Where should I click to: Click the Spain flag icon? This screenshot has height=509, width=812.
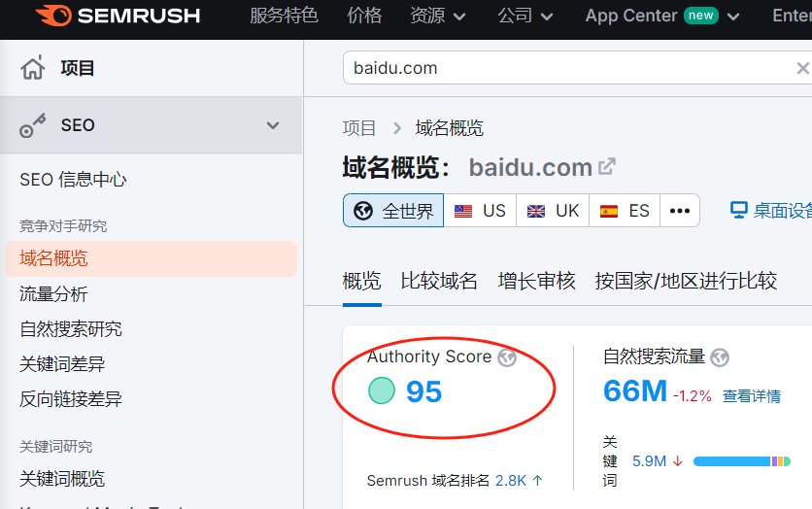point(608,211)
